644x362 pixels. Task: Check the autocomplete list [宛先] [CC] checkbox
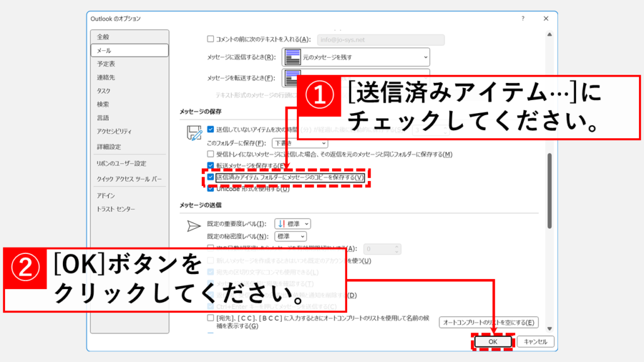(210, 318)
